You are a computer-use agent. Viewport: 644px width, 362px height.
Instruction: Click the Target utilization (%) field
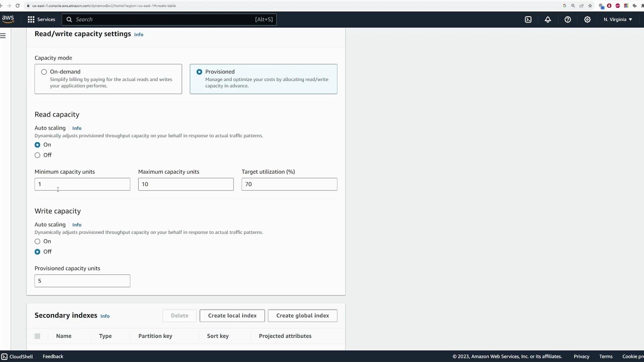coord(289,184)
